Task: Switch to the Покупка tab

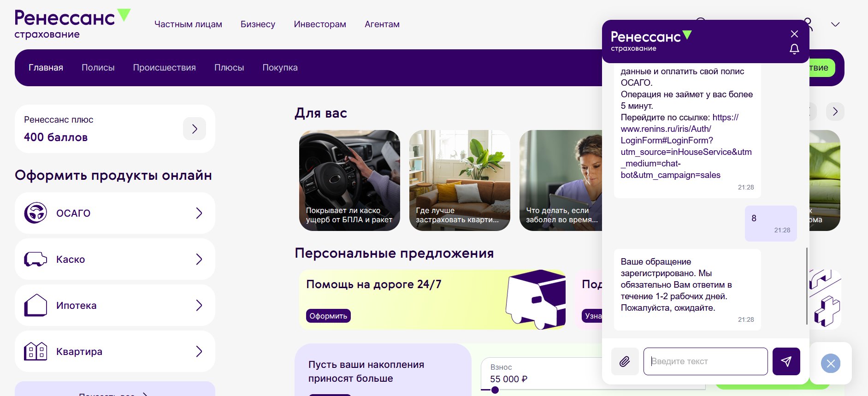Action: point(280,67)
